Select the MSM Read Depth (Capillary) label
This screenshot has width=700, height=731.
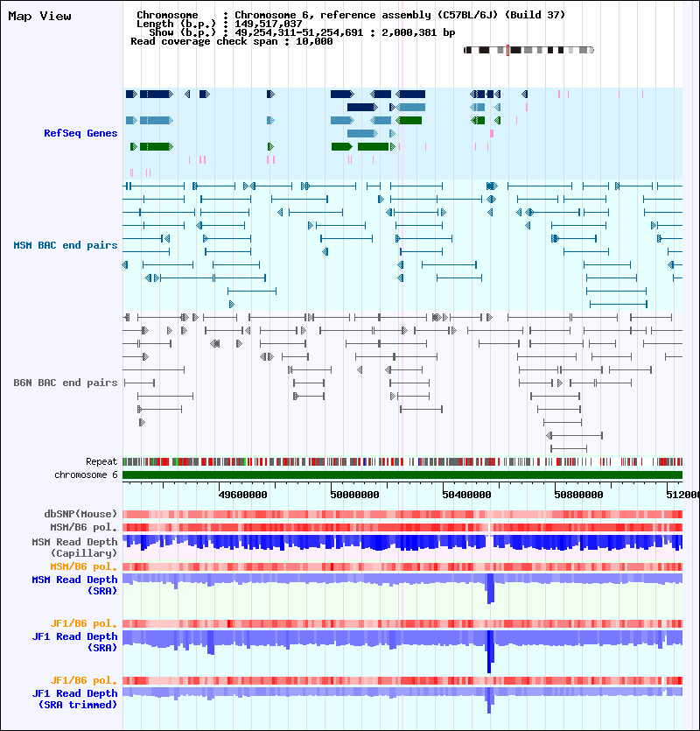(74, 547)
